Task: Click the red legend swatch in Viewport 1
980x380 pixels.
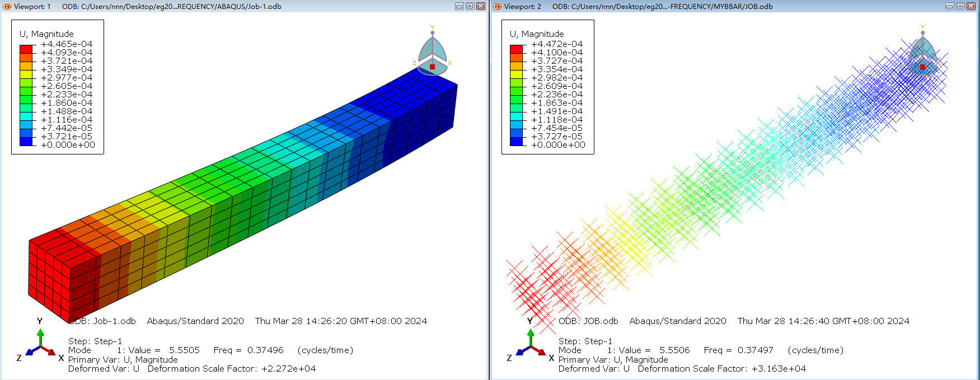Action: (26, 49)
